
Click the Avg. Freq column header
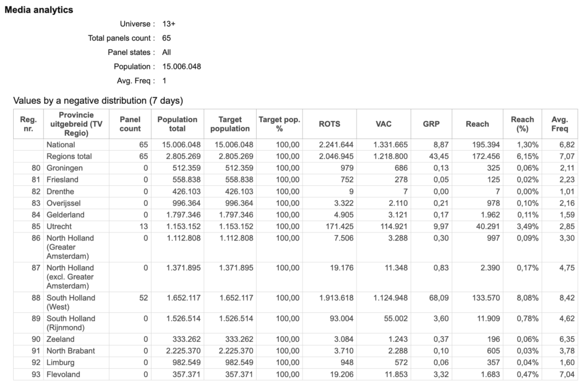[x=559, y=124]
